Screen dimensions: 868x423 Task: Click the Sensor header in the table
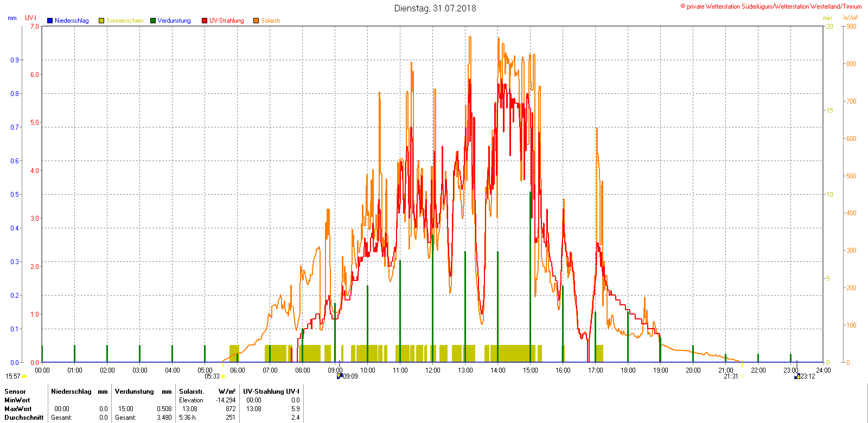[15, 392]
